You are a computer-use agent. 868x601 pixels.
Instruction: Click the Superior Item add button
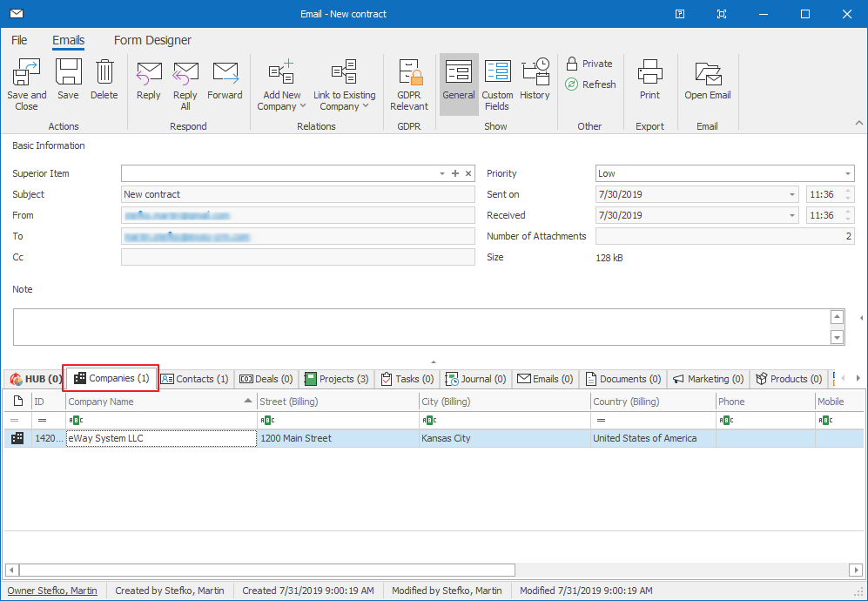pyautogui.click(x=455, y=173)
